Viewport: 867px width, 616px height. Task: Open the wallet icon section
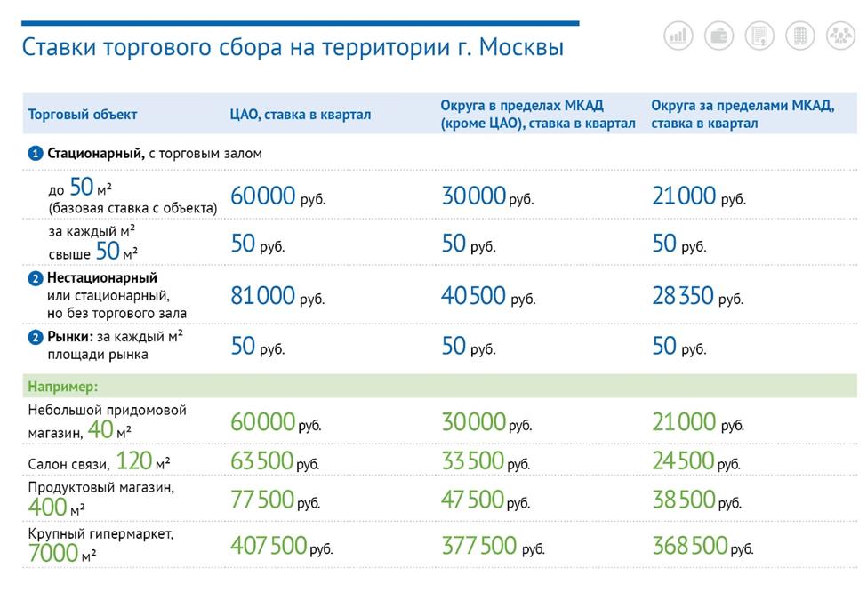coord(718,36)
